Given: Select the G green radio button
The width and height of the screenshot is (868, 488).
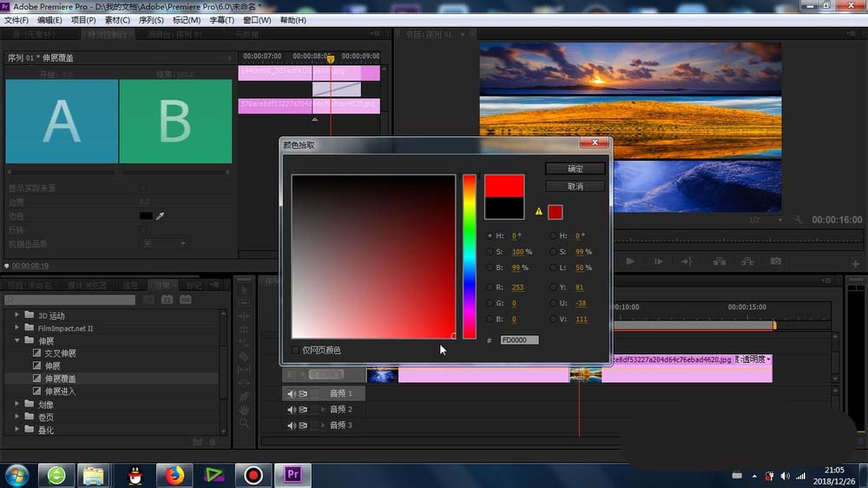Looking at the screenshot, I should tap(490, 303).
